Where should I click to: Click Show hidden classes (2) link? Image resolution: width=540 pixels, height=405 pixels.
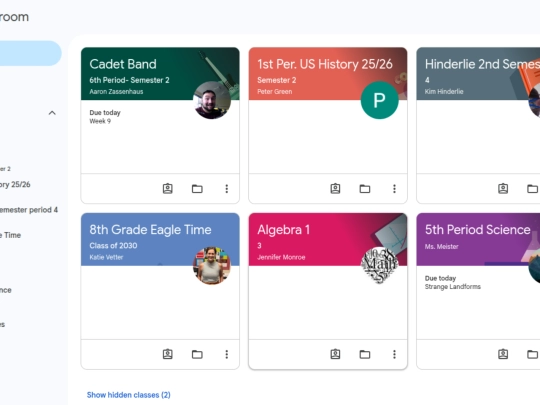(x=128, y=395)
